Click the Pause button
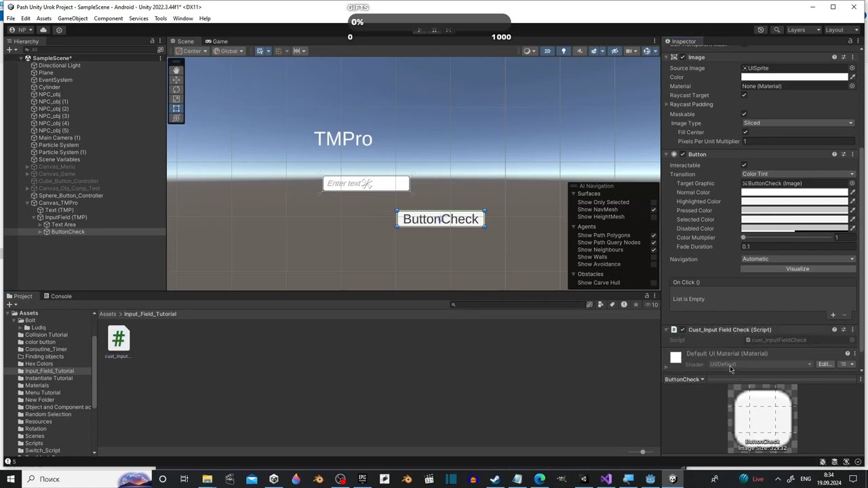Image resolution: width=868 pixels, height=488 pixels. point(434,30)
